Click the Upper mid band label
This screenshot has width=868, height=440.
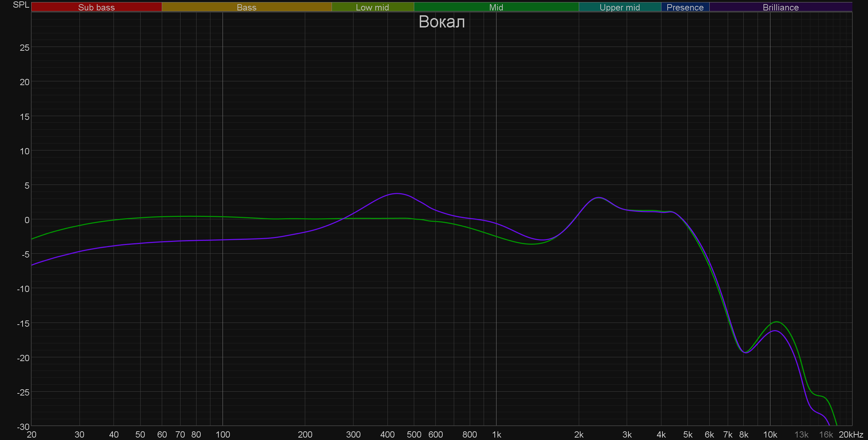click(x=619, y=7)
